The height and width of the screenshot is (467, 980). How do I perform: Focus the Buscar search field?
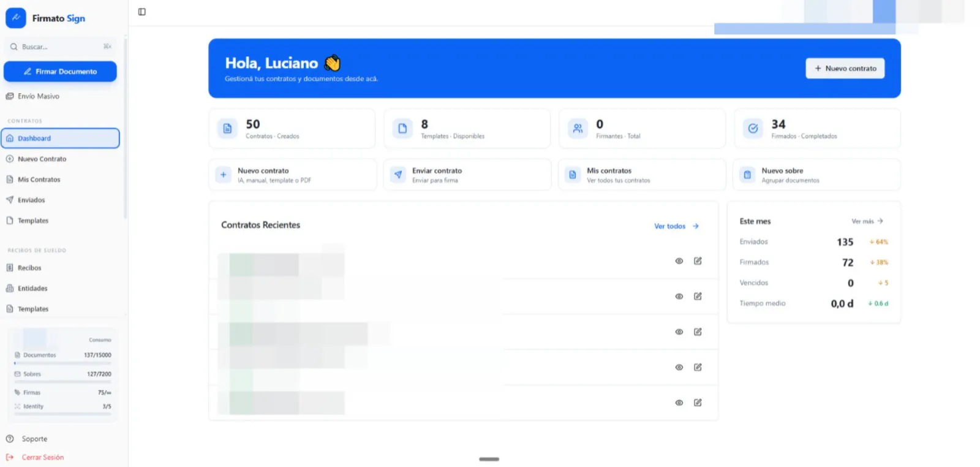pos(60,47)
